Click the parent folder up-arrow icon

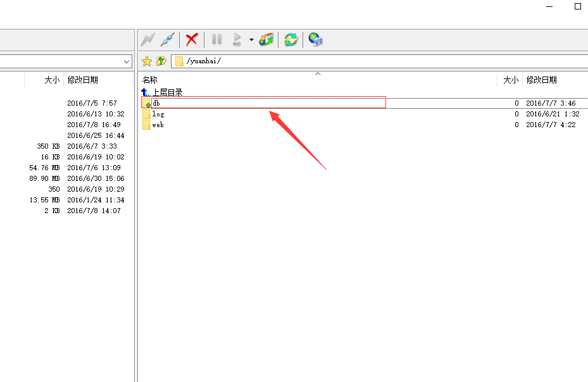point(161,61)
